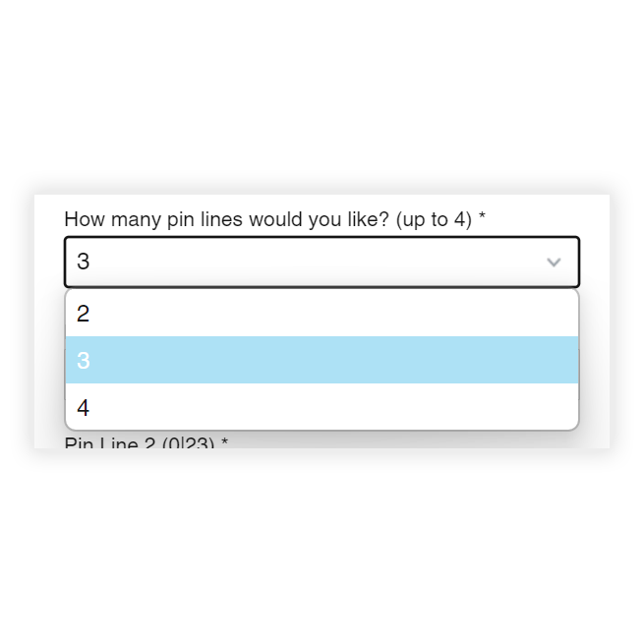Click the partially visible Pin Line 2 label
The height and width of the screenshot is (644, 644).
pos(146,443)
